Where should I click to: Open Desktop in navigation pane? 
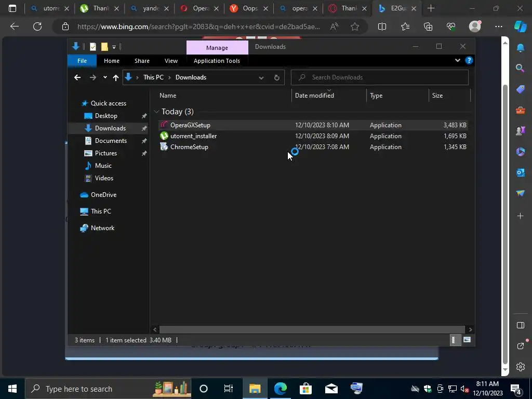pos(106,116)
